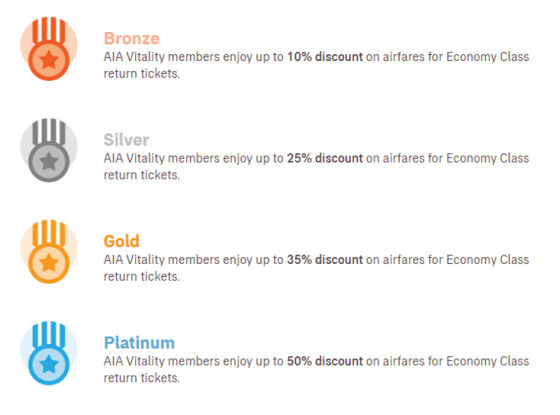
Task: Click the gray ribbon stripes above Silver medal
Action: 49,132
